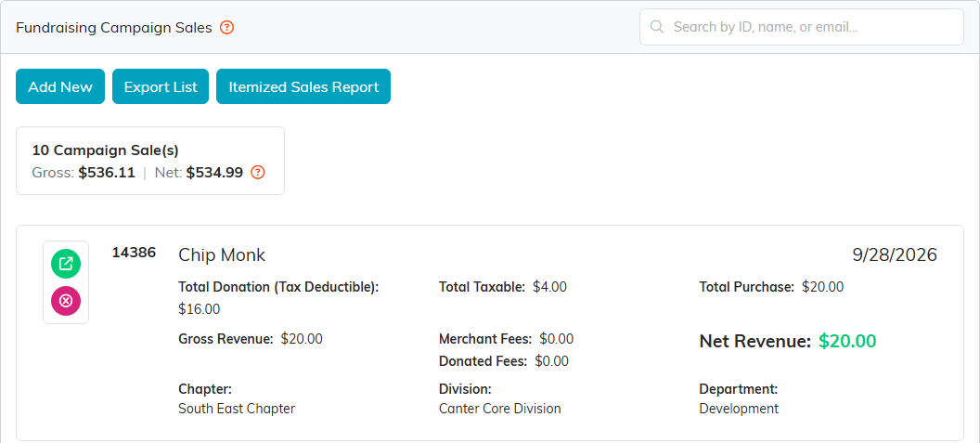Click the help icon next to Net $534.99
The image size is (980, 443).
257,173
